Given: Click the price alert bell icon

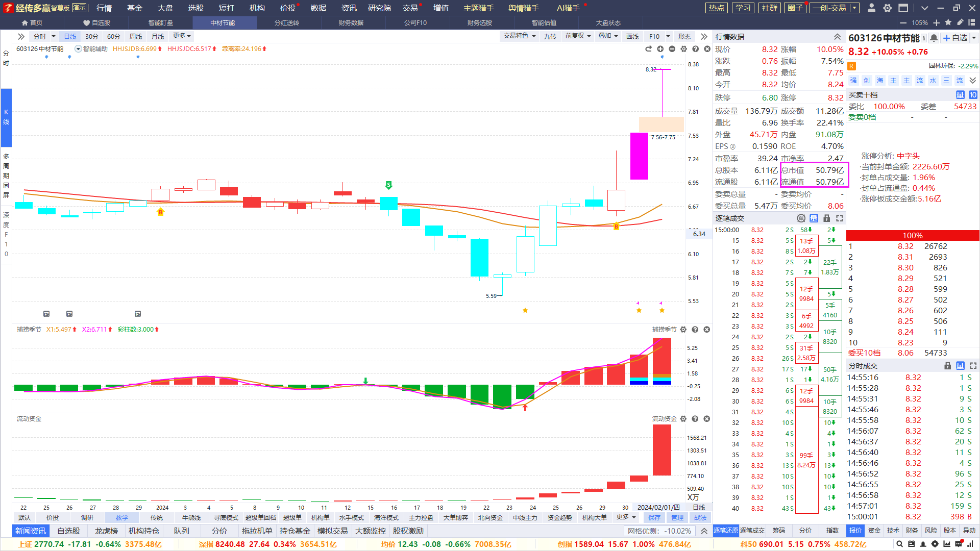Looking at the screenshot, I should [934, 38].
